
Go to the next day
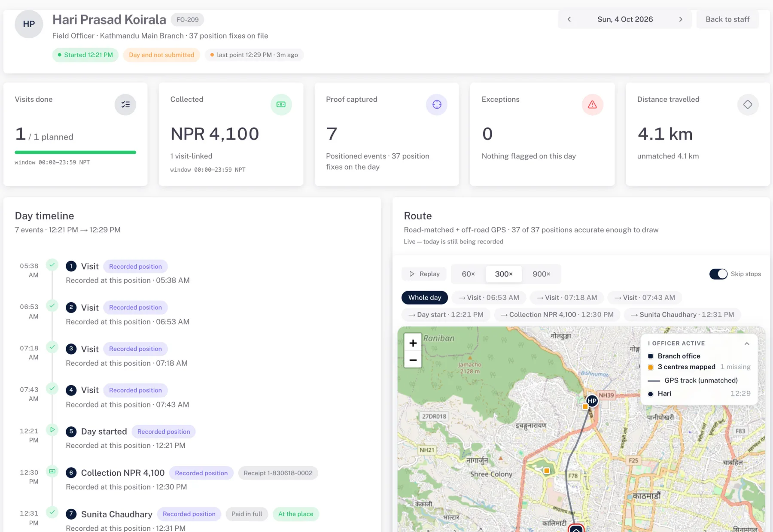coord(681,19)
